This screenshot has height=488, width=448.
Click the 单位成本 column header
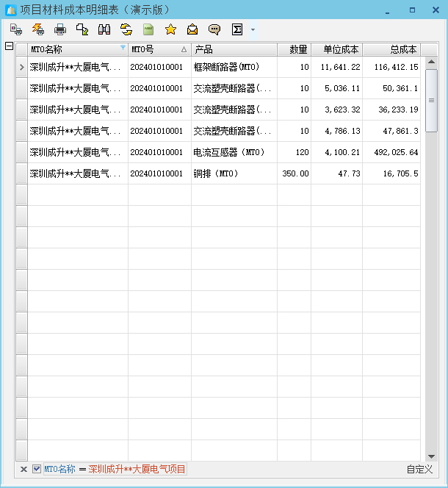click(x=337, y=49)
